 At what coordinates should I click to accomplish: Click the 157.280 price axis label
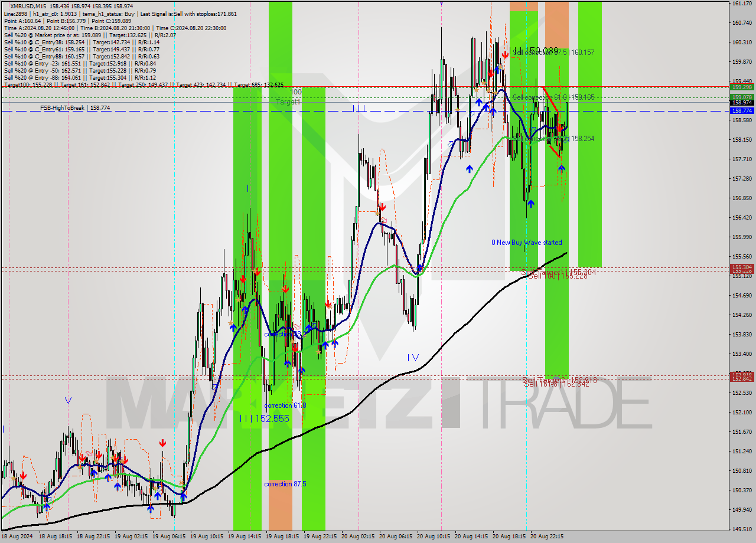tap(742, 179)
